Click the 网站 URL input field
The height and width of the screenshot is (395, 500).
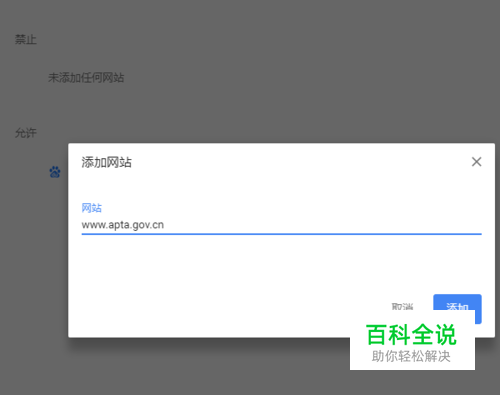click(281, 225)
